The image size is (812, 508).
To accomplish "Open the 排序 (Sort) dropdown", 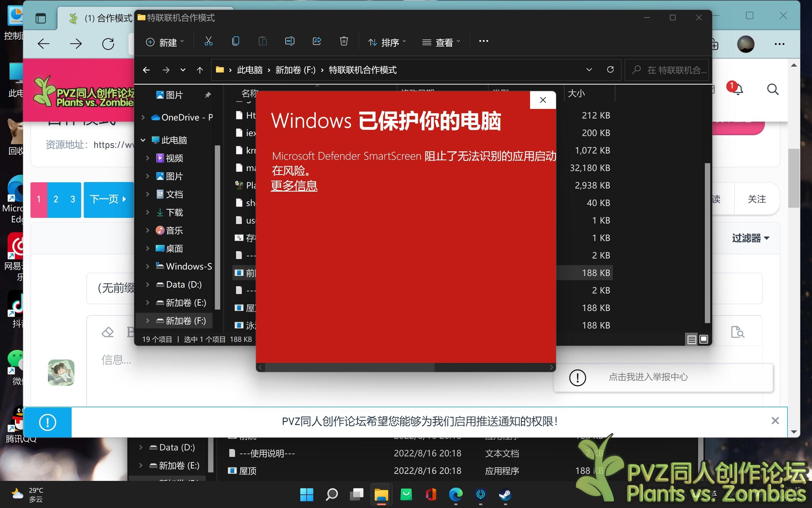I will click(387, 42).
